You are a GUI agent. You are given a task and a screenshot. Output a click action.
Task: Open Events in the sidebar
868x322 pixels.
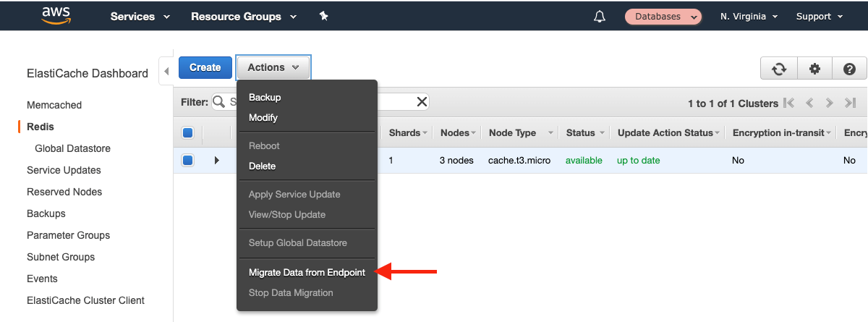(x=42, y=279)
